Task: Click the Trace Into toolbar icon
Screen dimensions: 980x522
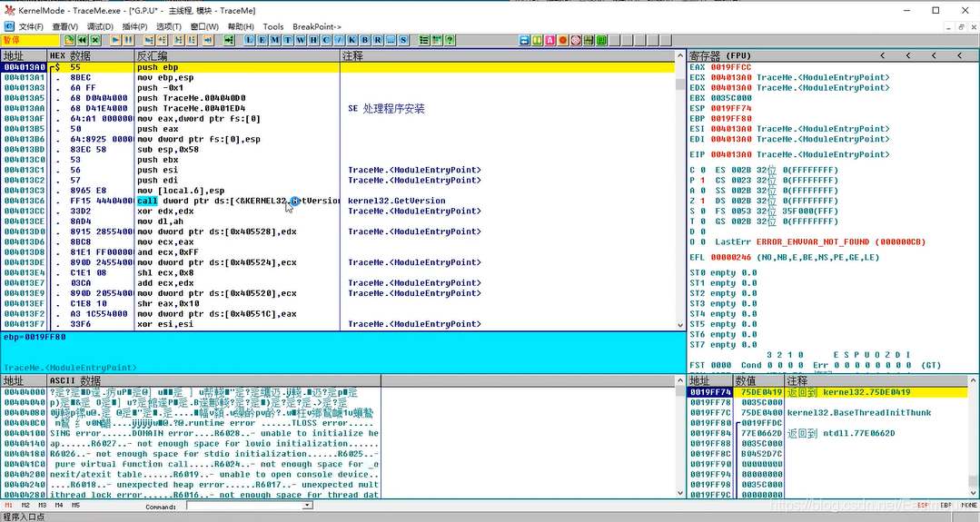Action: coord(179,40)
